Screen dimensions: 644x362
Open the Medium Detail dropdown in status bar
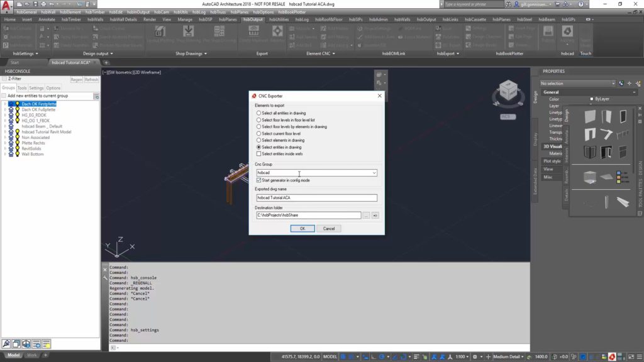click(508, 357)
